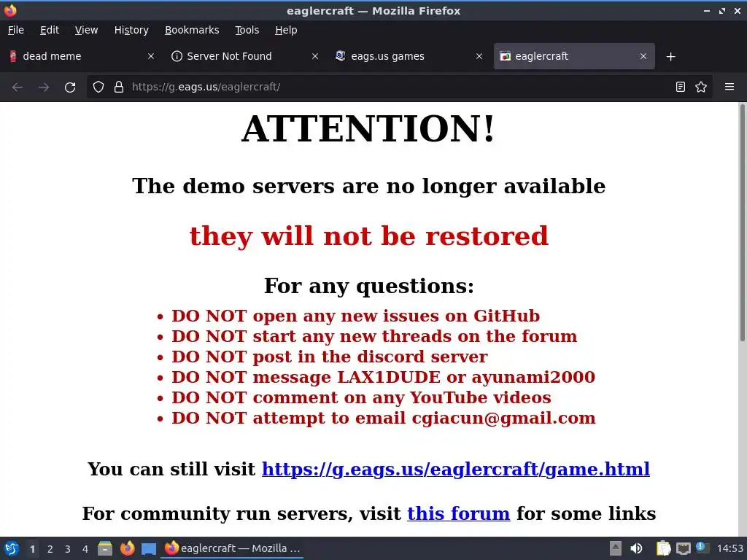This screenshot has height=560, width=747.
Task: Click 'DO NOT open any new issues on GitHub'
Action: coord(356,316)
